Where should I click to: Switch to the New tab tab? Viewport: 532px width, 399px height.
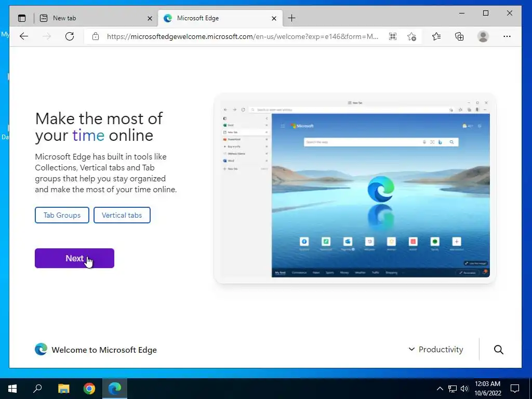pos(96,18)
